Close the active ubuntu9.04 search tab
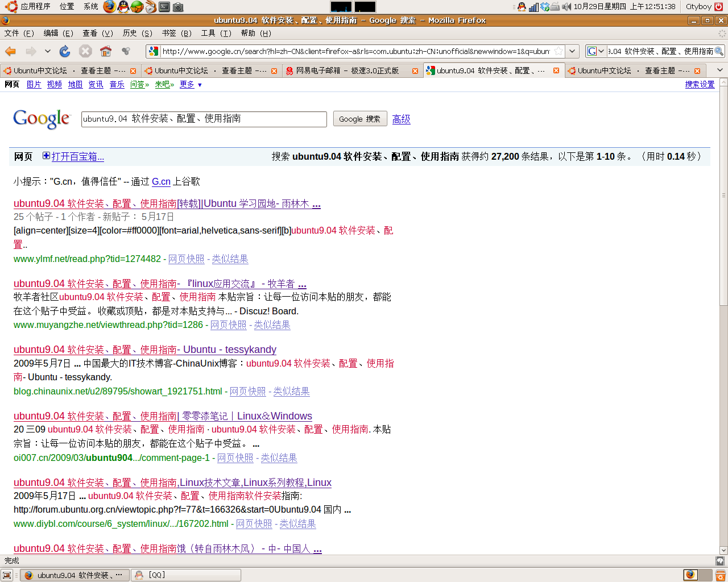 [x=556, y=71]
